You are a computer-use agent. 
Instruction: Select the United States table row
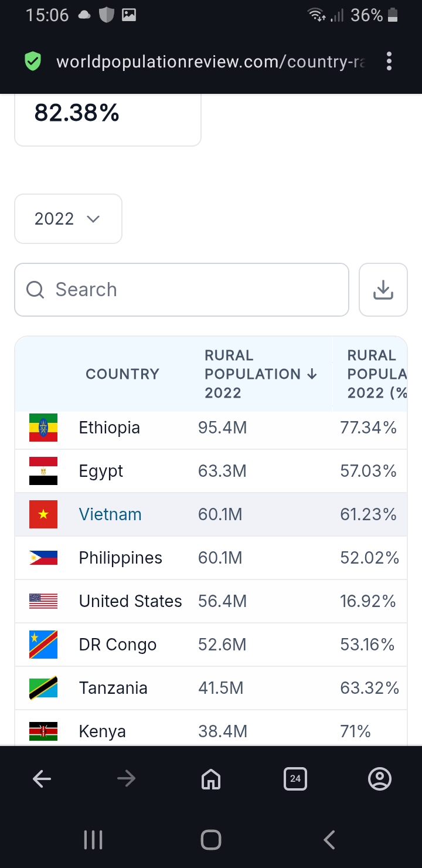point(211,601)
